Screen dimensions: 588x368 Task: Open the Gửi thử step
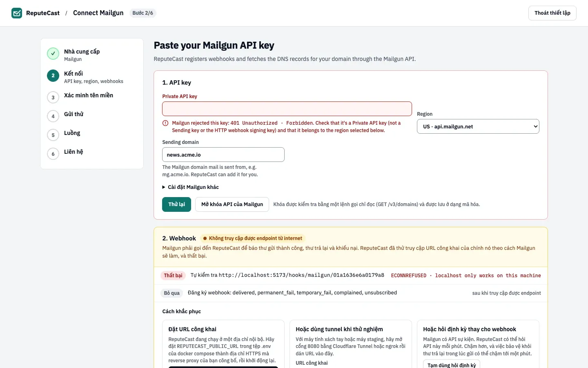tap(92, 116)
